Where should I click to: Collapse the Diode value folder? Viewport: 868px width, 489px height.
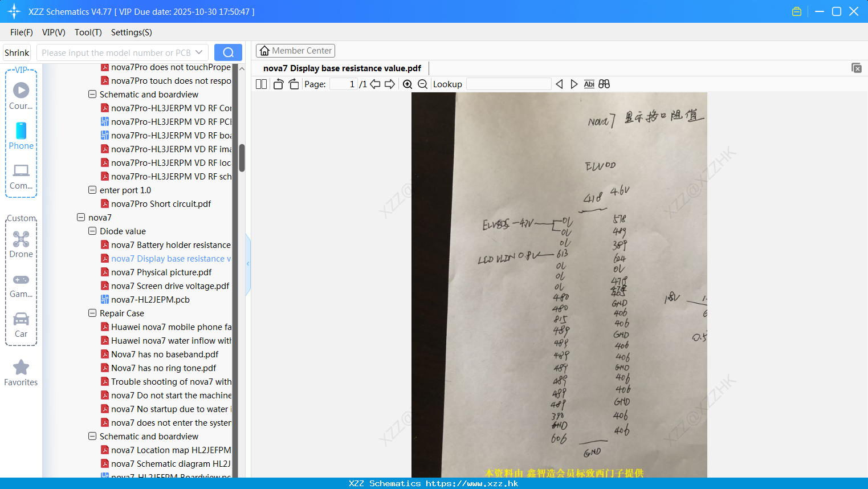pos(92,231)
